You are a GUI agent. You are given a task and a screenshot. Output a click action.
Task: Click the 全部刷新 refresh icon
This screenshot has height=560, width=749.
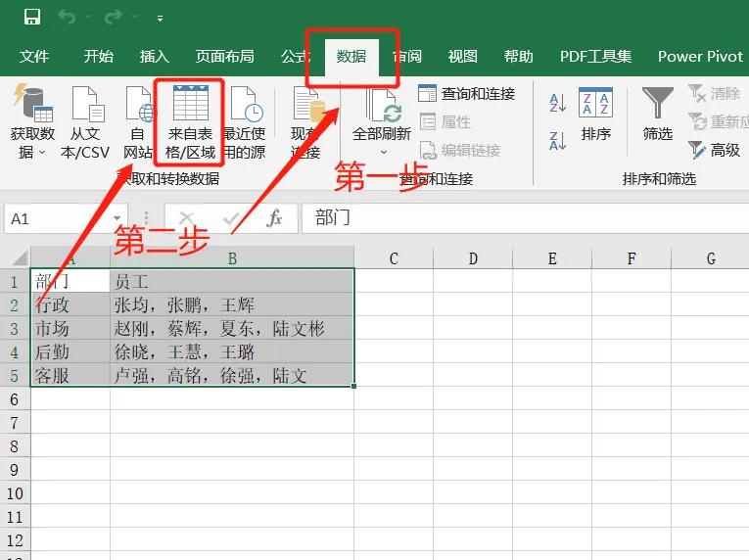[x=384, y=105]
